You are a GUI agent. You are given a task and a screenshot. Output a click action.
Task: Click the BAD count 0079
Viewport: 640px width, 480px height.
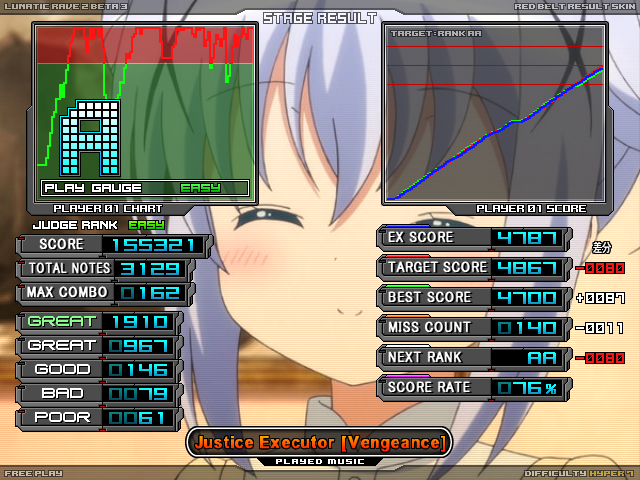tap(139, 393)
